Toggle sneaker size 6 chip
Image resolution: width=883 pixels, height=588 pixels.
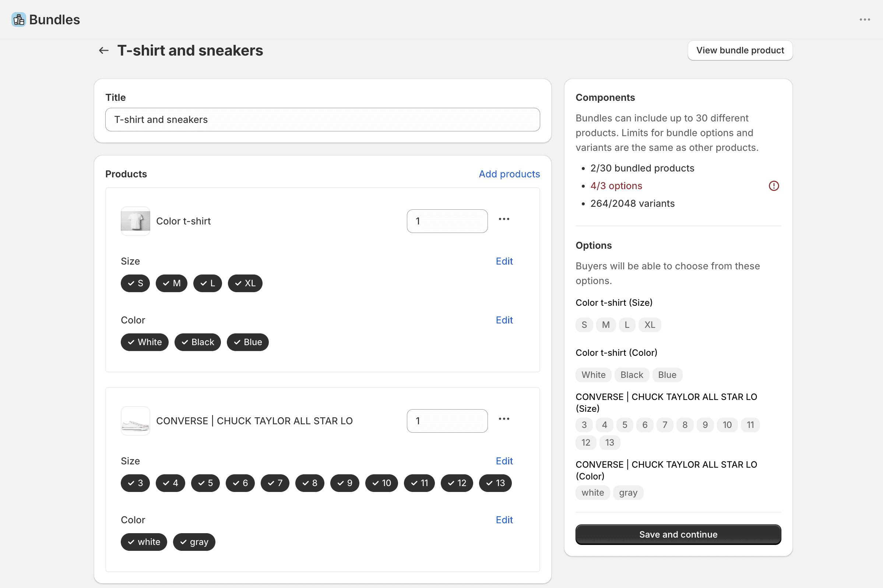(x=240, y=483)
